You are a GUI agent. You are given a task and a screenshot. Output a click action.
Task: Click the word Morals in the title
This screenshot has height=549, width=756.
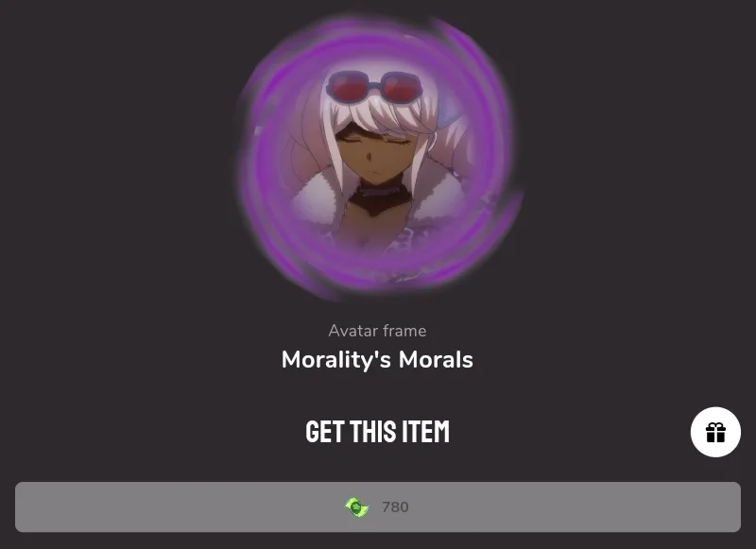[436, 360]
